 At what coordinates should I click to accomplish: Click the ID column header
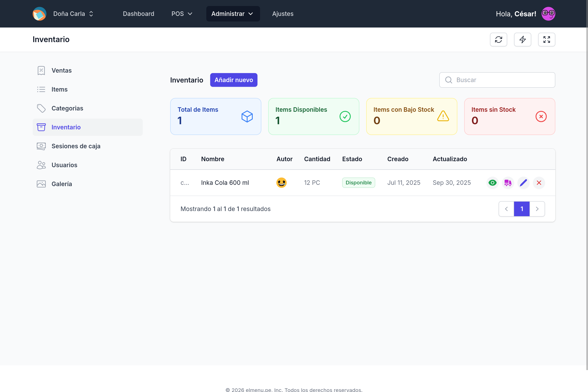(x=183, y=159)
